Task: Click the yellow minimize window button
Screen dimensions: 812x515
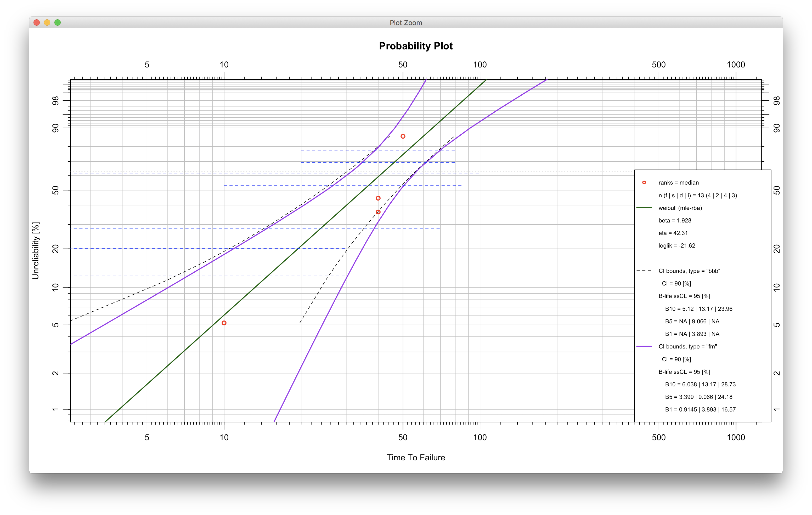Action: click(47, 22)
